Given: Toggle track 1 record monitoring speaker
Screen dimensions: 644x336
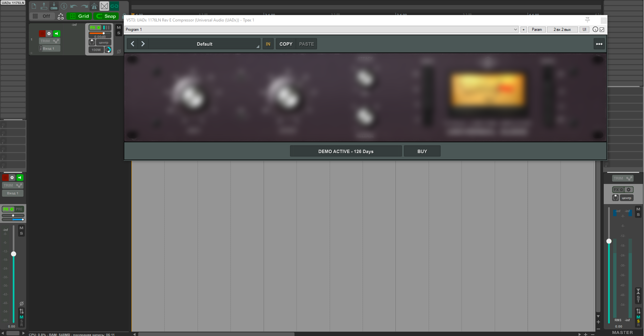Looking at the screenshot, I should [x=56, y=34].
